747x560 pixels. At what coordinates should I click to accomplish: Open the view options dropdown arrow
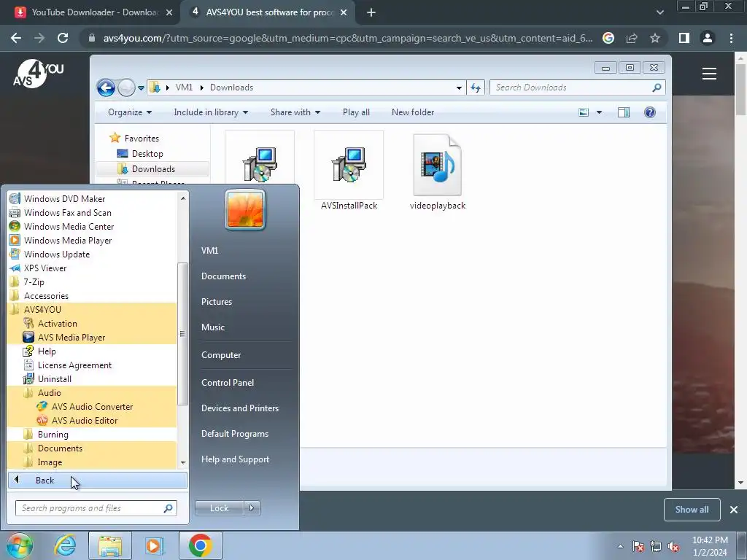pos(600,112)
